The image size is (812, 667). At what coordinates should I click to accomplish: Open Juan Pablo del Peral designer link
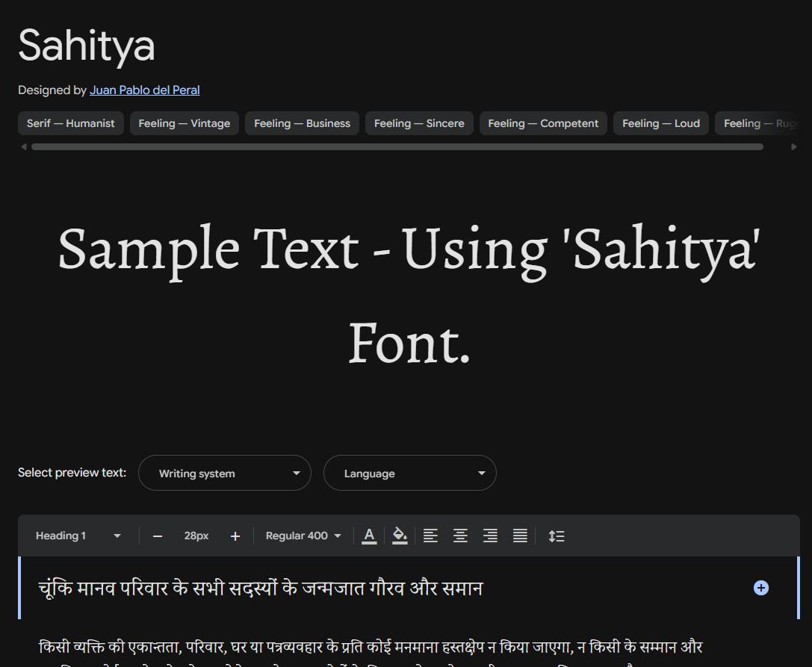click(144, 90)
